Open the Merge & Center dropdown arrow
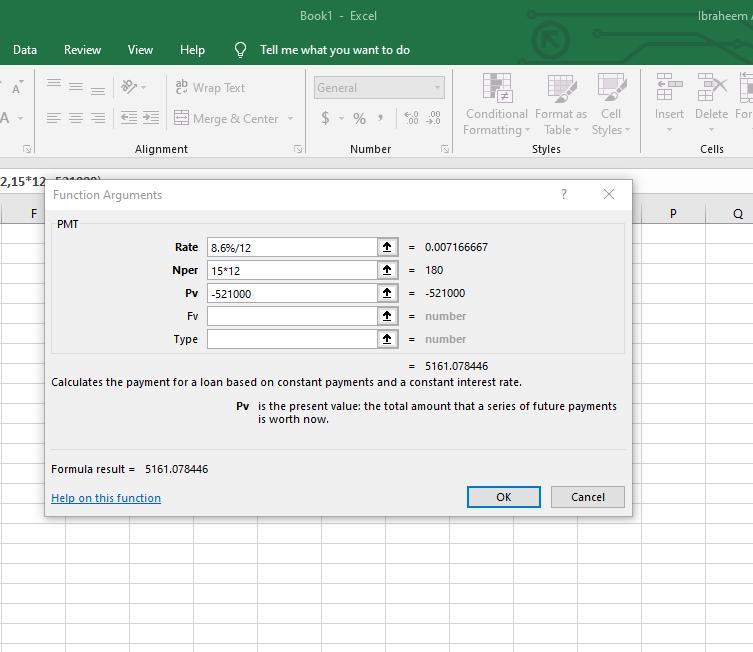753x652 pixels. pos(291,119)
